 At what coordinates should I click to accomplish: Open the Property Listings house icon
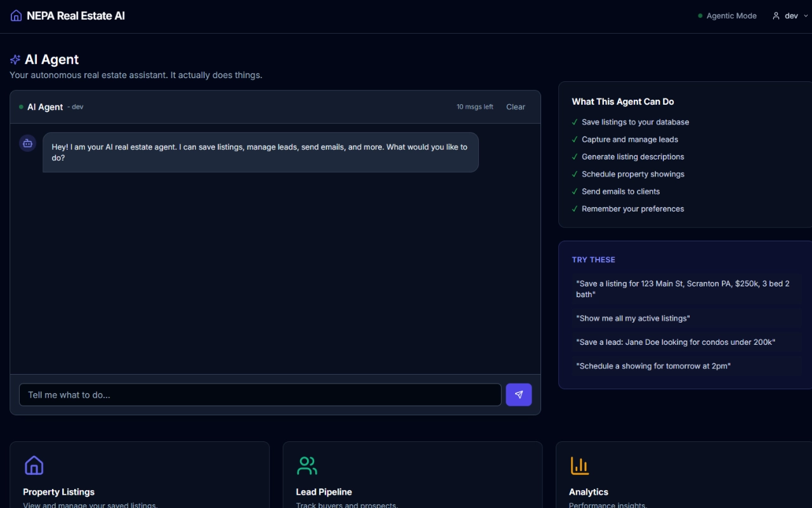point(34,465)
